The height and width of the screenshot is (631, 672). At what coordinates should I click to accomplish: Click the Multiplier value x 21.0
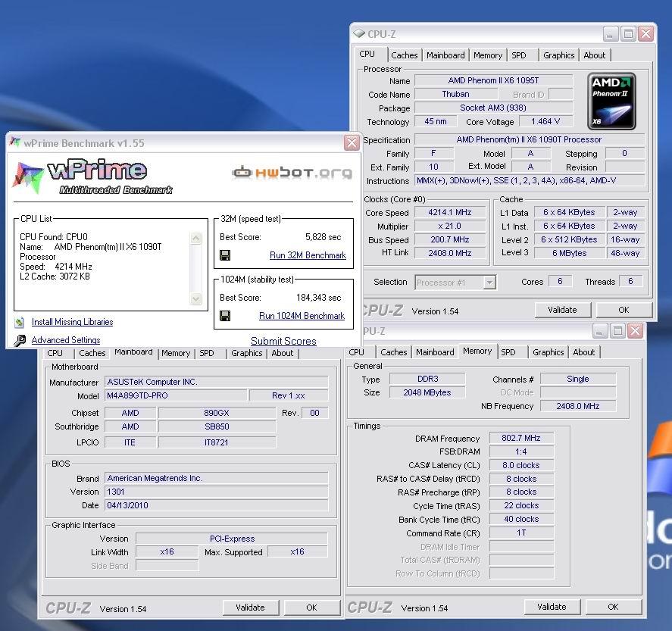tap(450, 226)
